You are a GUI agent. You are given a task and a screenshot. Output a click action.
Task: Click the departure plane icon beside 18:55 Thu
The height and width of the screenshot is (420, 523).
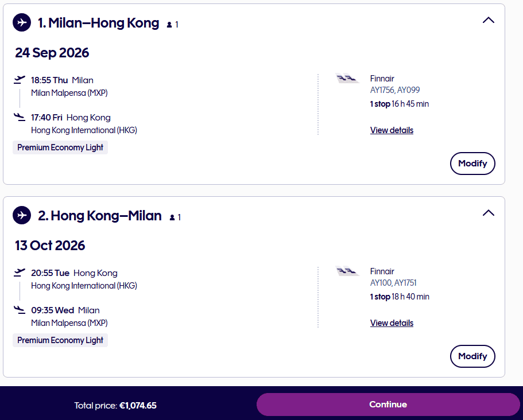(21, 79)
